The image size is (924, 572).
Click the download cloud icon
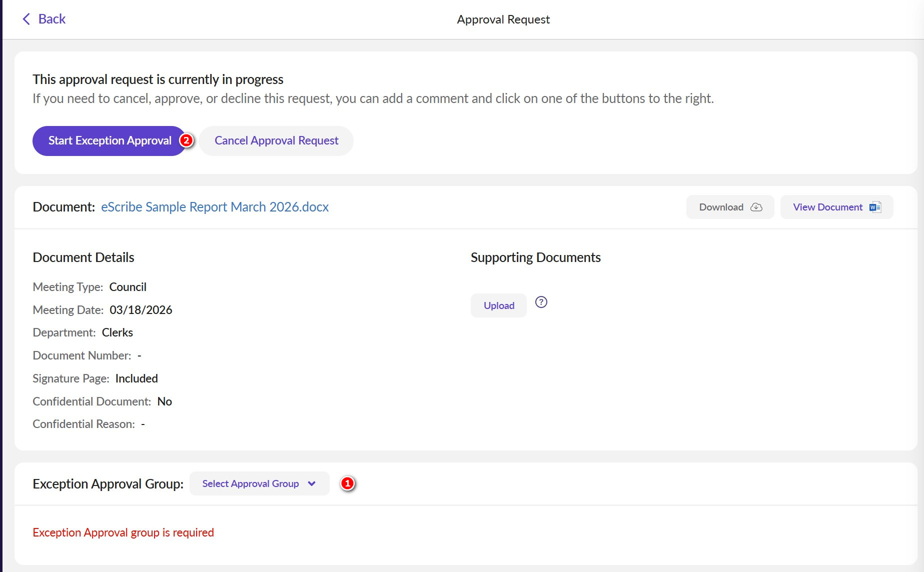(756, 206)
